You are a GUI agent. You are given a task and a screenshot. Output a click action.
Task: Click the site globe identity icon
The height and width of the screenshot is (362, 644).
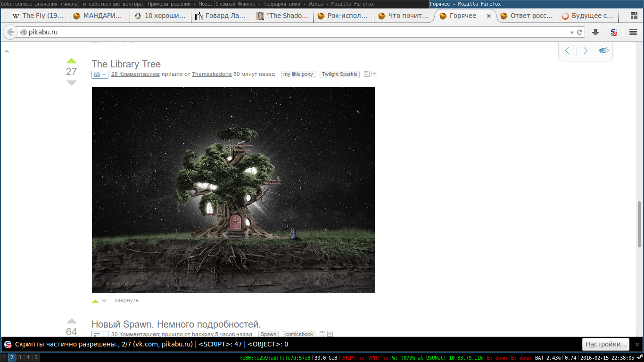click(x=23, y=33)
